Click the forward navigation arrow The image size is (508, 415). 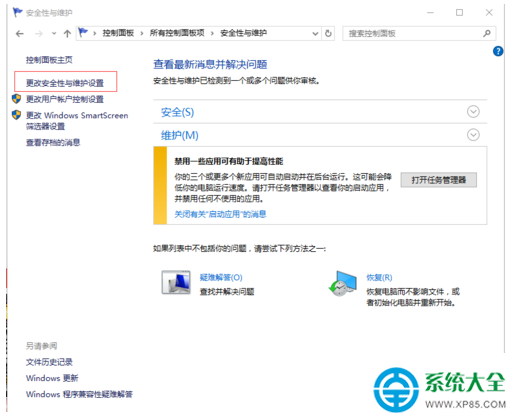(x=39, y=34)
